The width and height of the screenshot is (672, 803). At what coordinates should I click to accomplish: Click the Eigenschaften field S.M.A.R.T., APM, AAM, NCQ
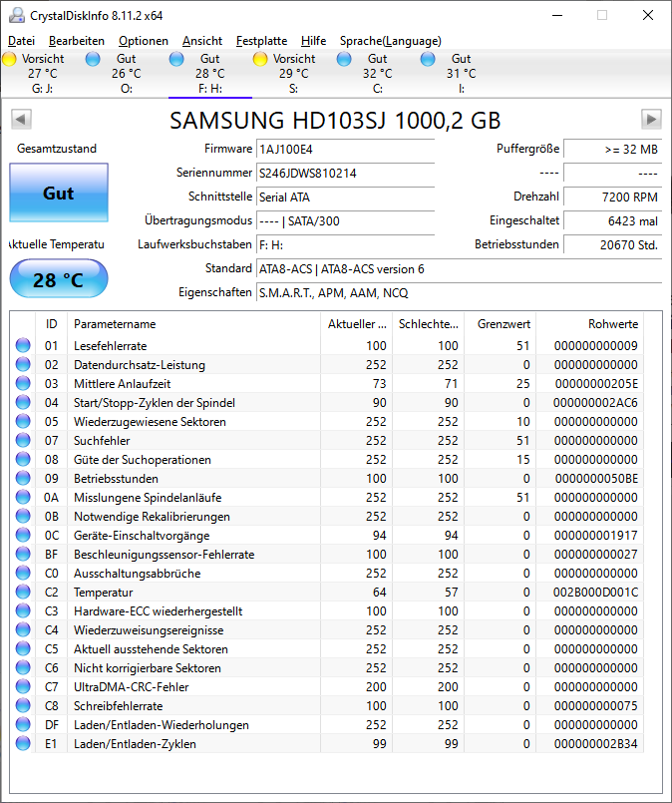coord(459,293)
